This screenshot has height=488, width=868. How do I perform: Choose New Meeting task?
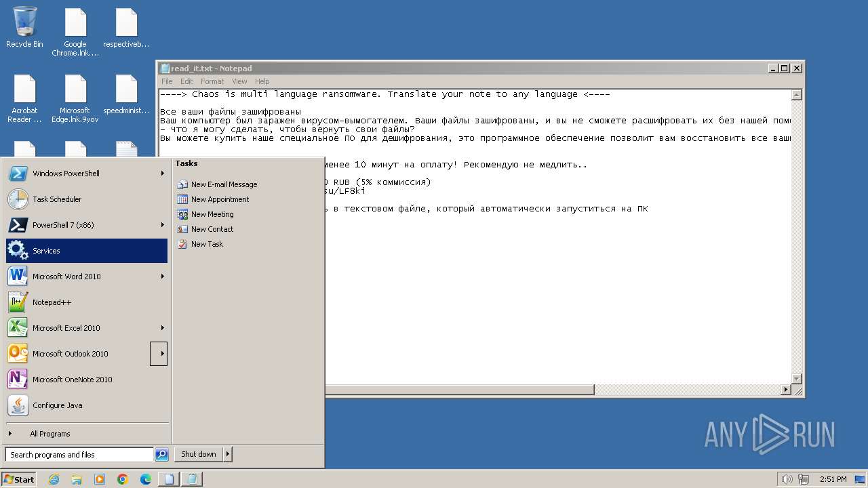tap(205, 214)
